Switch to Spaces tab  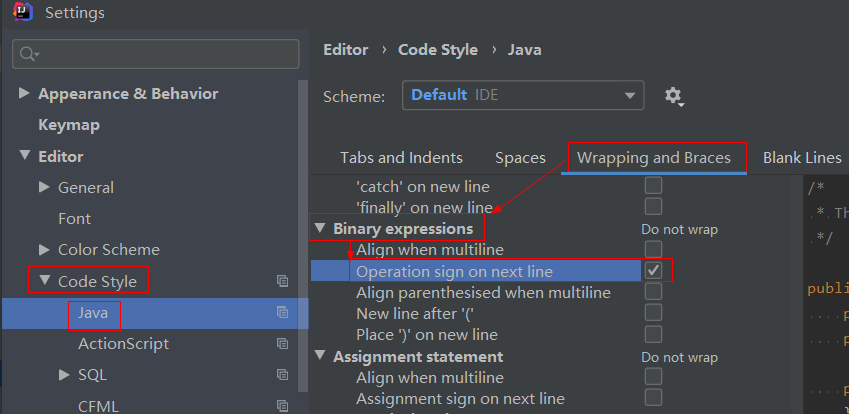tap(520, 158)
